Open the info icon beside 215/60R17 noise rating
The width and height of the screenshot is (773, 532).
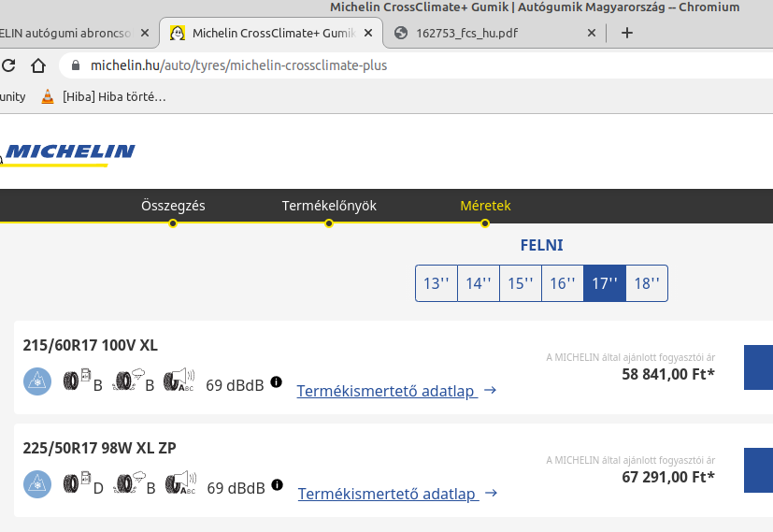pos(276,381)
